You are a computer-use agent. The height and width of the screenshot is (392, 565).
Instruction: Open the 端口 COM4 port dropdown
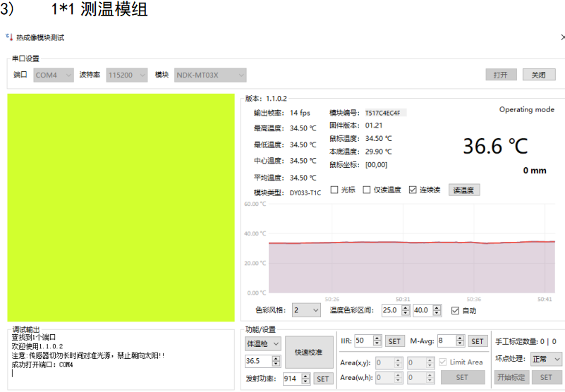[54, 75]
